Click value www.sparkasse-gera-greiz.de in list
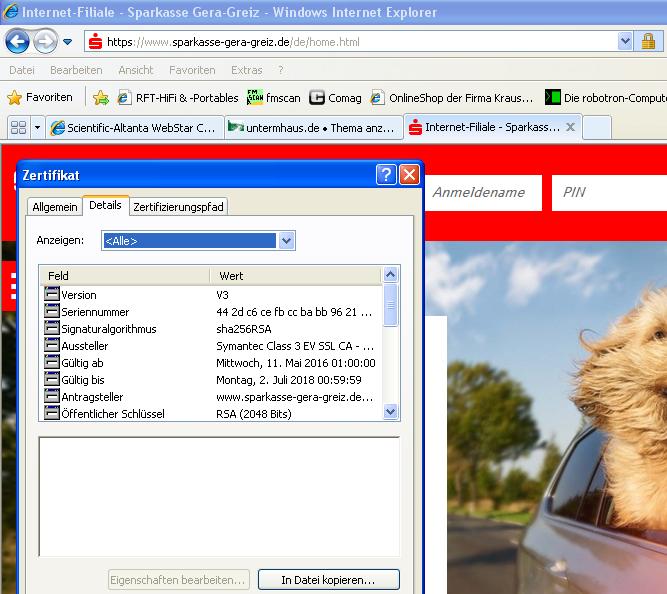The height and width of the screenshot is (594, 667). coord(295,397)
